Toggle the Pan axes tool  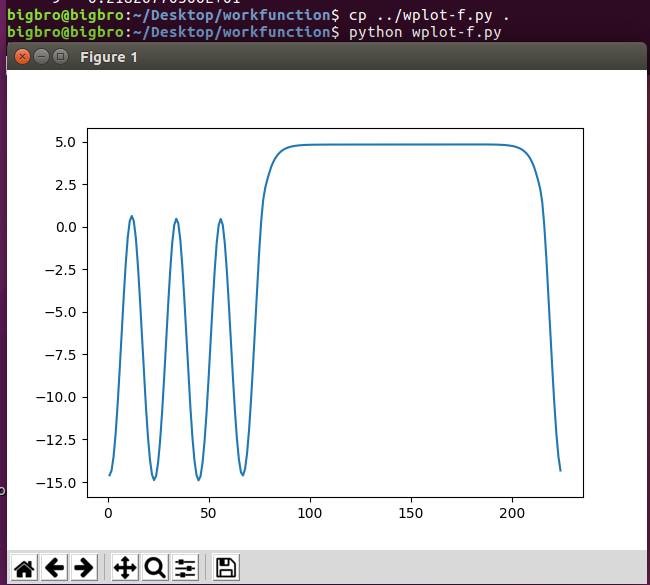125,568
